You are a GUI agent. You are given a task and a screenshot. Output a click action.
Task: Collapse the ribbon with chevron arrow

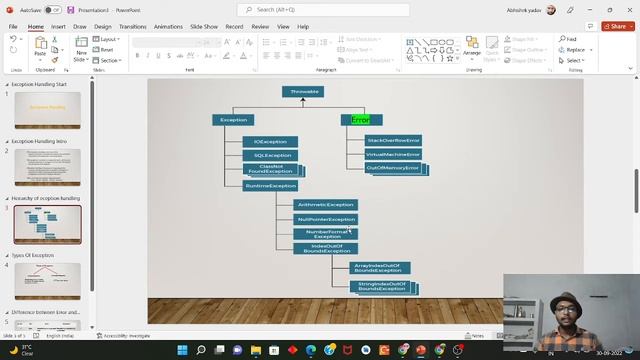pos(631,69)
